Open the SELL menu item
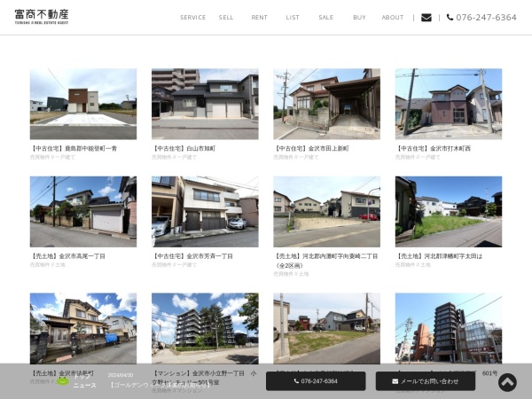The width and height of the screenshot is (532, 399). click(226, 18)
